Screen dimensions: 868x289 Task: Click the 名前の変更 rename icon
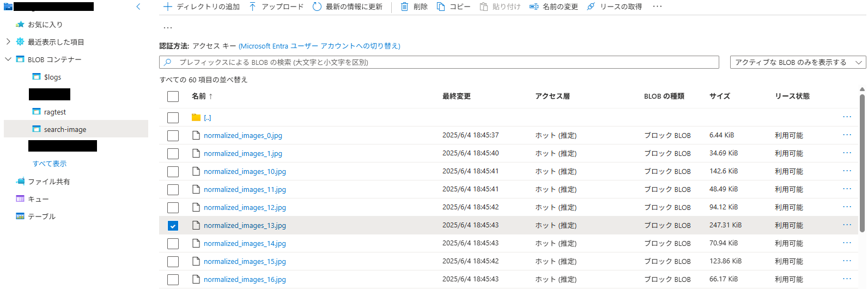pyautogui.click(x=534, y=7)
